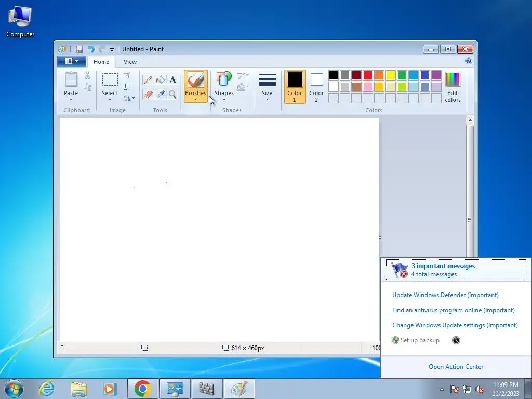
Task: Click the Paint app icon in title bar
Action: coord(62,49)
